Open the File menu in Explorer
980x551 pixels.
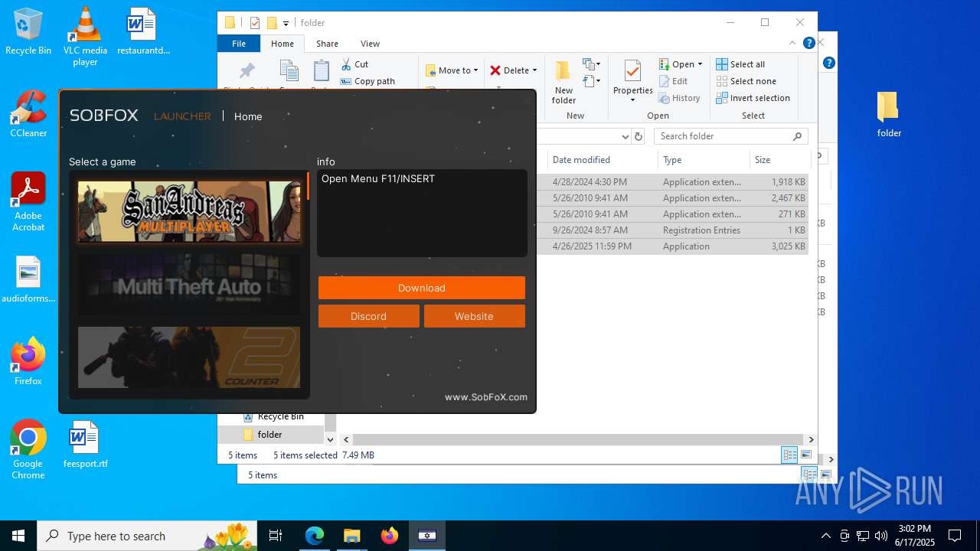[x=239, y=44]
